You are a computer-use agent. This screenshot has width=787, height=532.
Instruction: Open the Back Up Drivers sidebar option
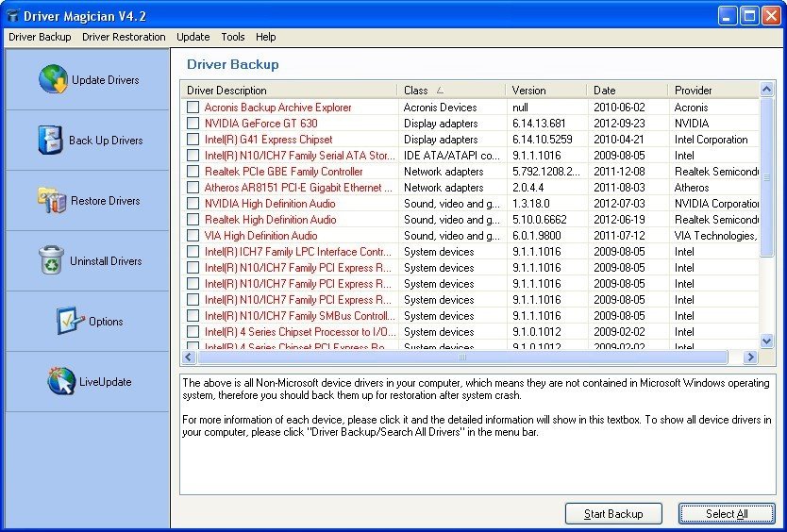point(88,140)
